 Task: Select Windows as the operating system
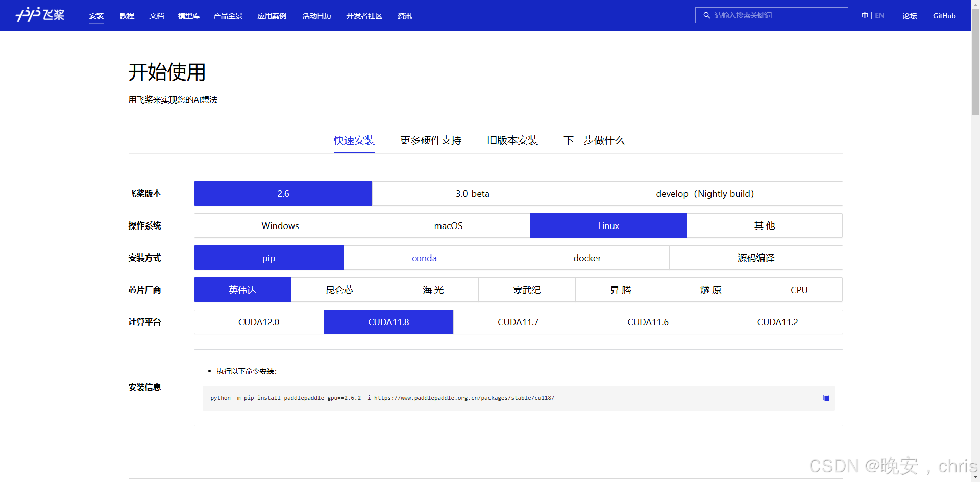coord(280,225)
